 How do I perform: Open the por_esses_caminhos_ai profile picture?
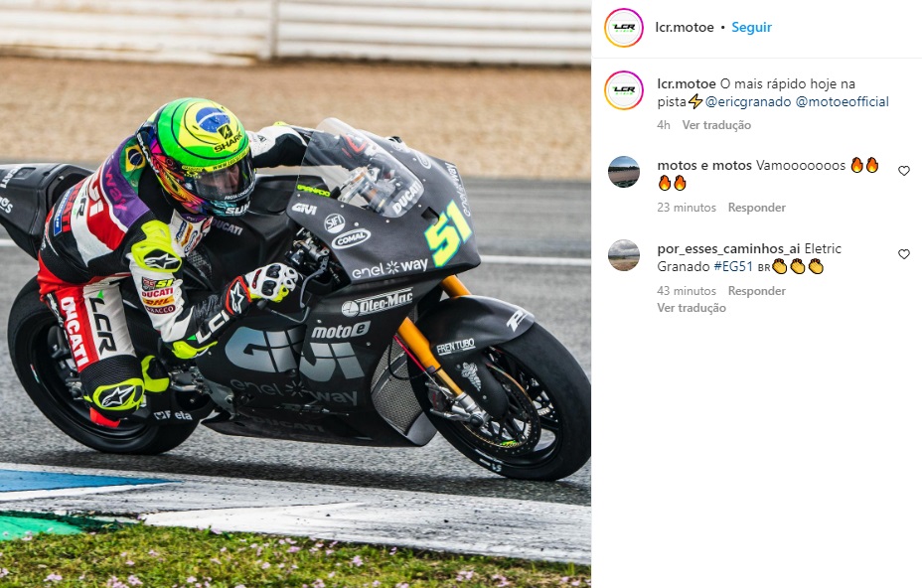[623, 255]
